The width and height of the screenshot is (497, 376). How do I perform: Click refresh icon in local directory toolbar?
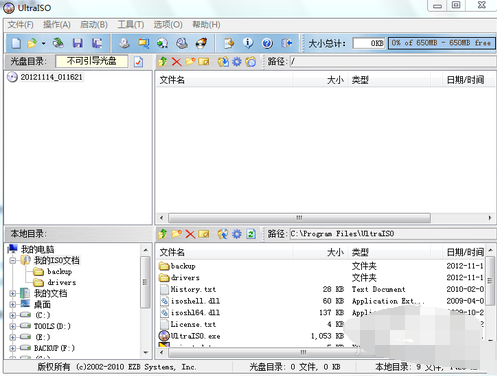coord(251,234)
